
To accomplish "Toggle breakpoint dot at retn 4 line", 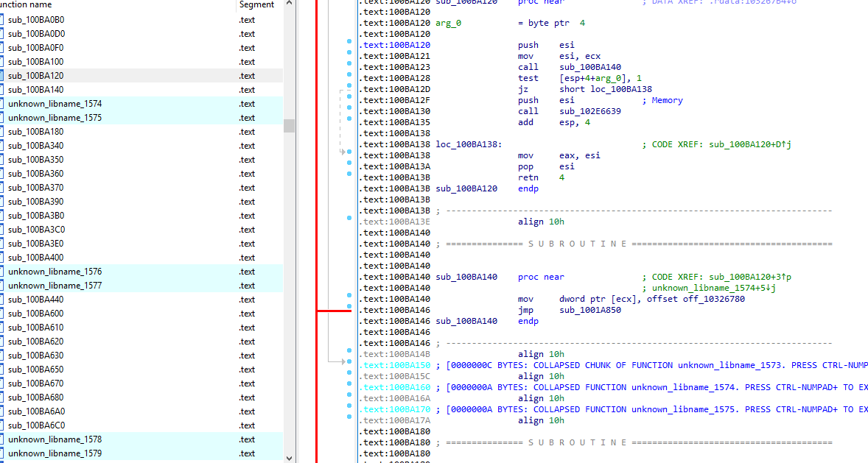I will [349, 174].
